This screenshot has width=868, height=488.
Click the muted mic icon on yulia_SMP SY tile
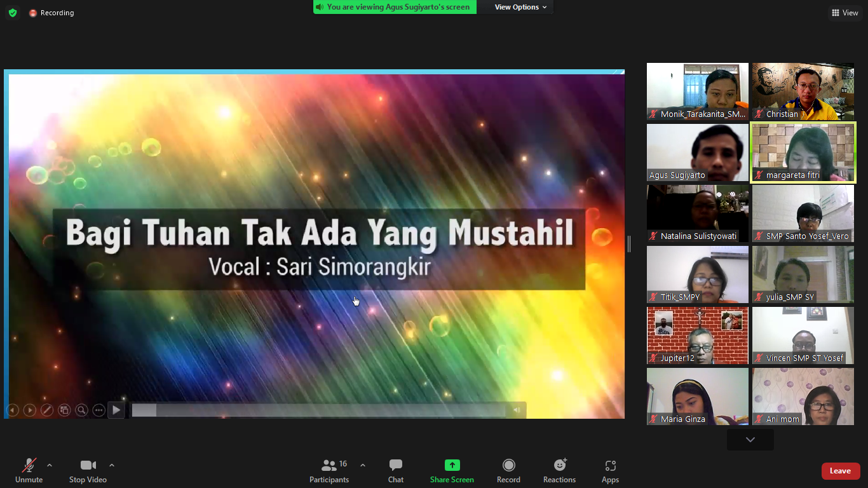tap(759, 297)
